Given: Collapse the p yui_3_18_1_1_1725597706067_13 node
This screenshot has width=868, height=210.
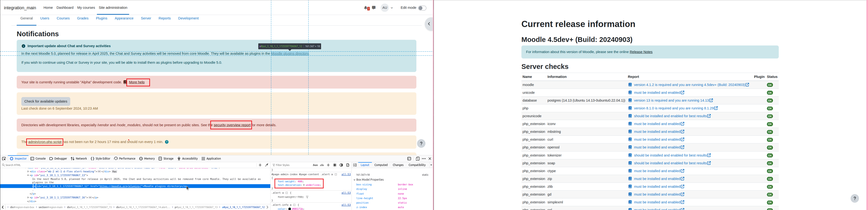Looking at the screenshot, I should [28, 176].
